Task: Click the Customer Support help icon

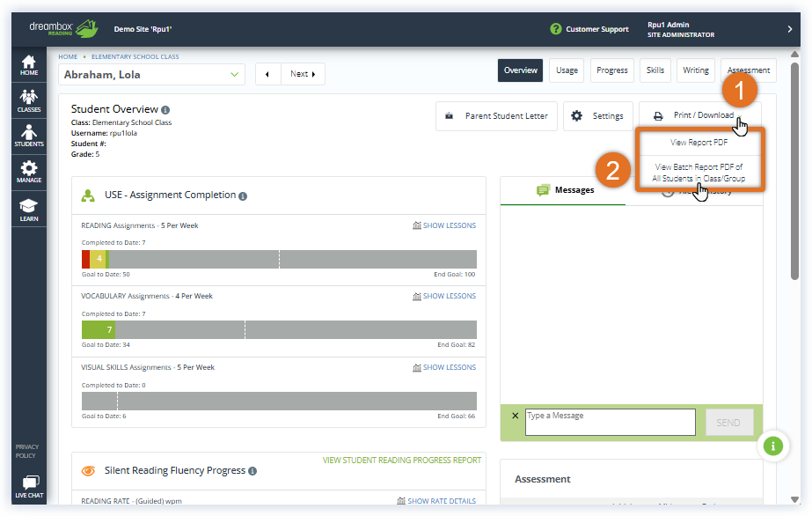Action: tap(556, 28)
